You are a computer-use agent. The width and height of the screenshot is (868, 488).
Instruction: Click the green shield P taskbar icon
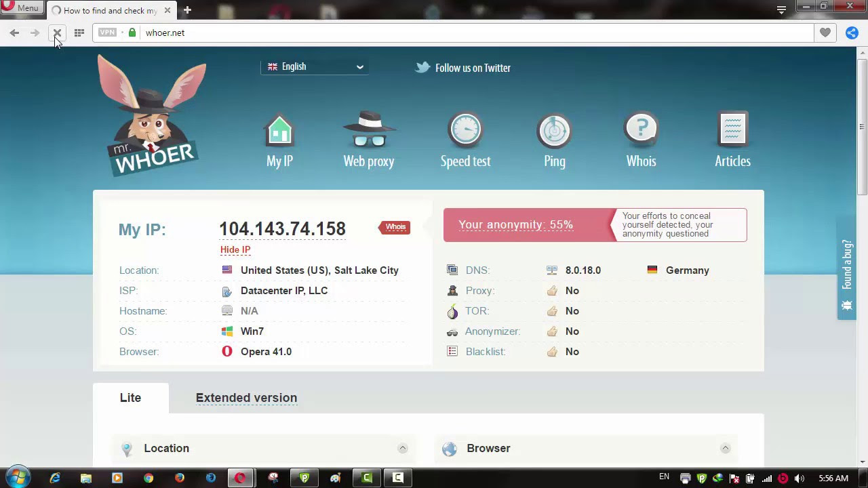(x=304, y=478)
